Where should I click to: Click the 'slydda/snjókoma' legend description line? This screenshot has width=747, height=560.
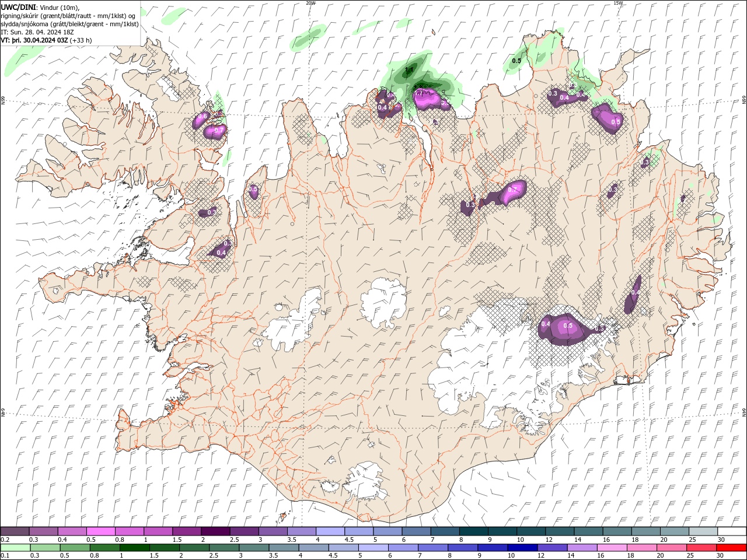click(70, 24)
